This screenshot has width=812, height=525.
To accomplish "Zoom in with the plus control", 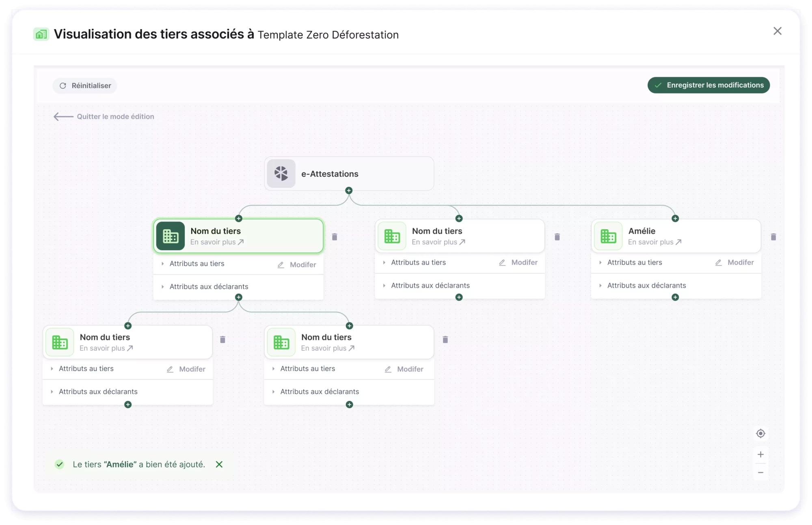I will [x=761, y=455].
